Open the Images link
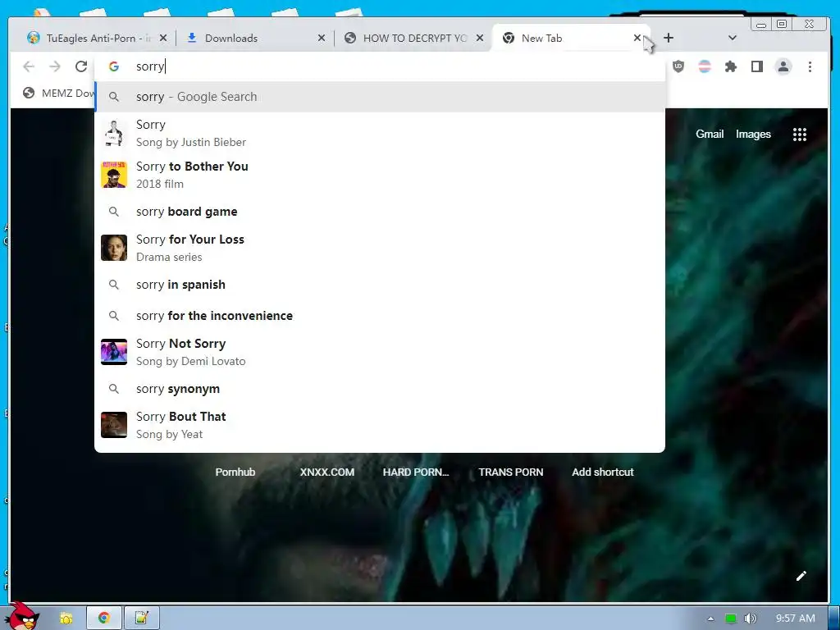The image size is (840, 630). (x=753, y=134)
